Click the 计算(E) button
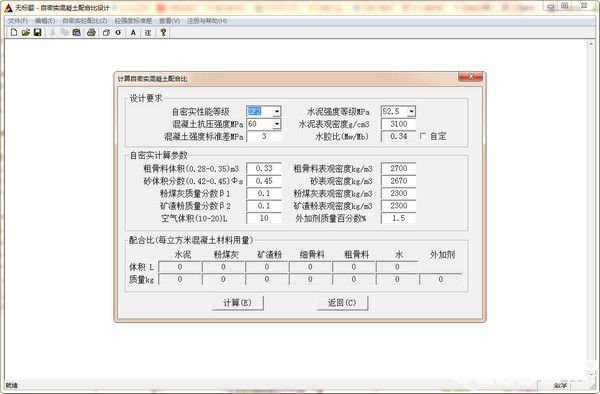 click(x=238, y=303)
